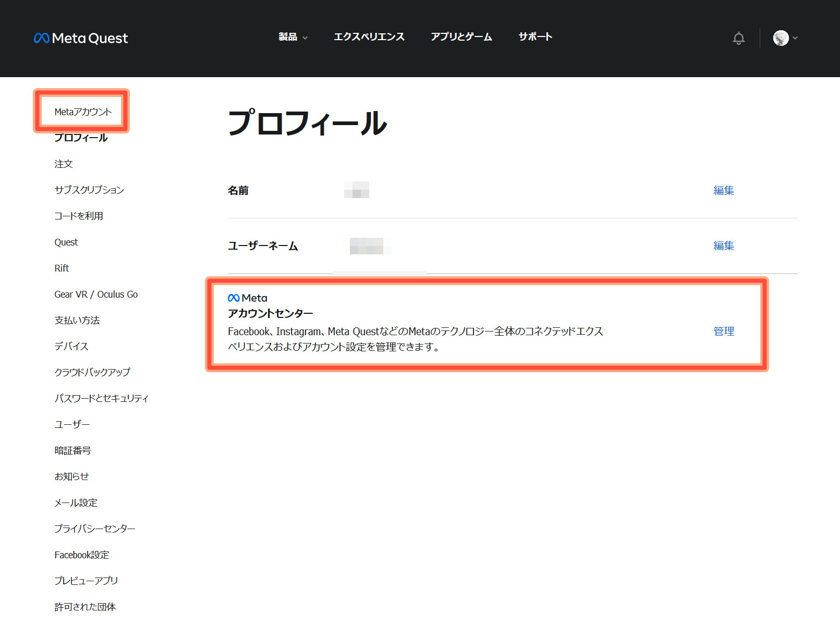Open パスワードとセキュリティ in the sidebar

coord(102,398)
